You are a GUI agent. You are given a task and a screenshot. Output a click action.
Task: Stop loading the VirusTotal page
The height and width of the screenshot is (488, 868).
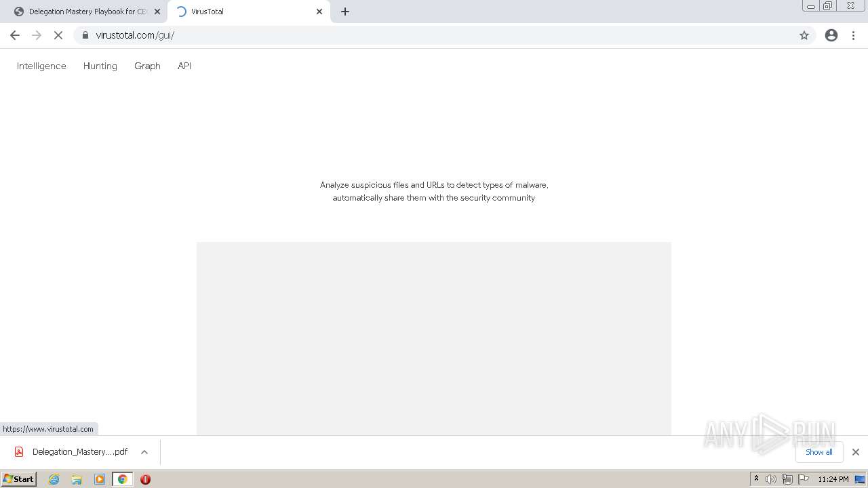[58, 35]
